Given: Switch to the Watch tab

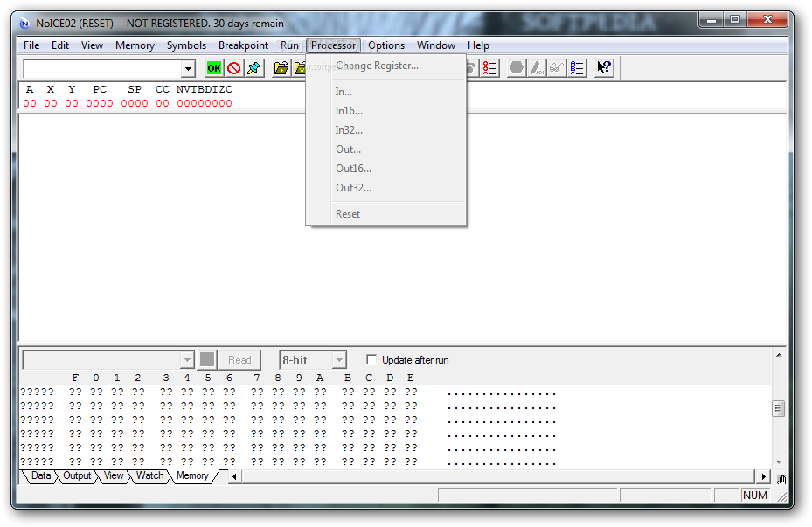Looking at the screenshot, I should (x=149, y=475).
